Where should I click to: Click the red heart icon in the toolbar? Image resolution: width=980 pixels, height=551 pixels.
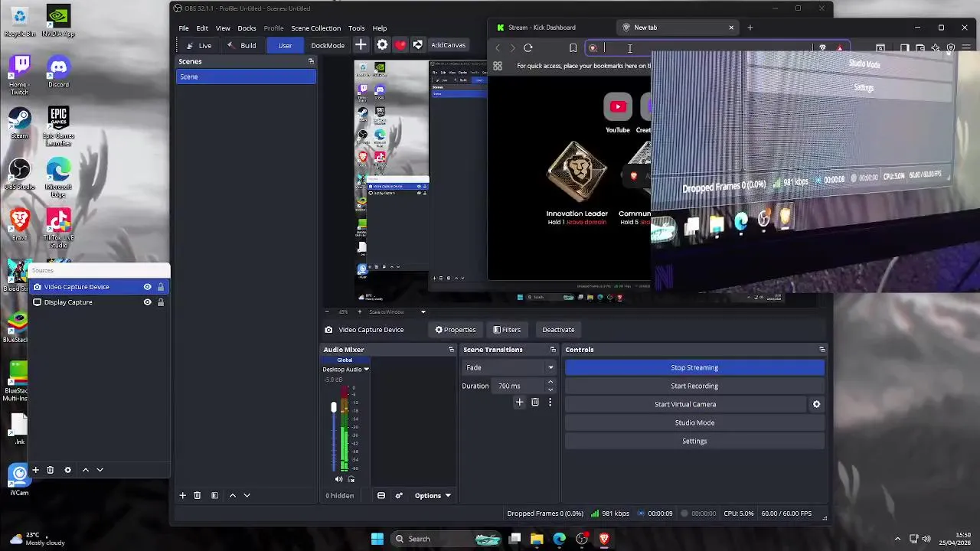(x=400, y=45)
